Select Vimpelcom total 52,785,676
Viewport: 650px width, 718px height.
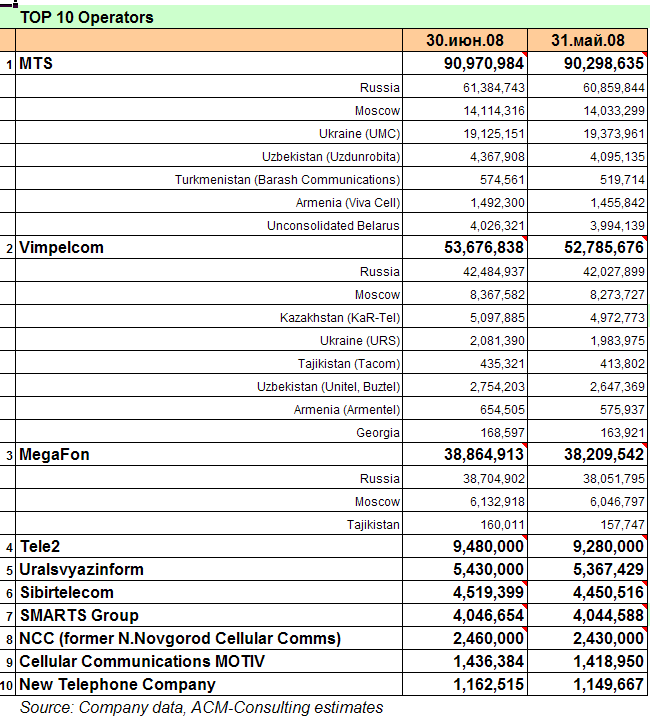coord(588,247)
